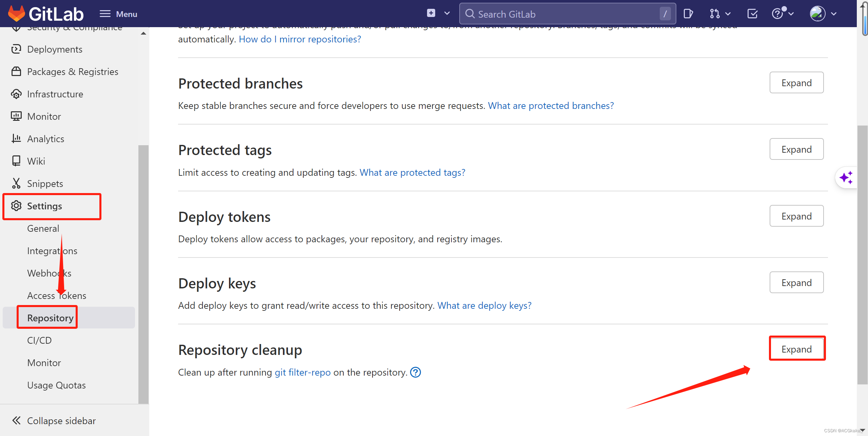Screen dimensions: 868x436
Task: Open Monitor under Settings submenu
Action: pyautogui.click(x=44, y=363)
